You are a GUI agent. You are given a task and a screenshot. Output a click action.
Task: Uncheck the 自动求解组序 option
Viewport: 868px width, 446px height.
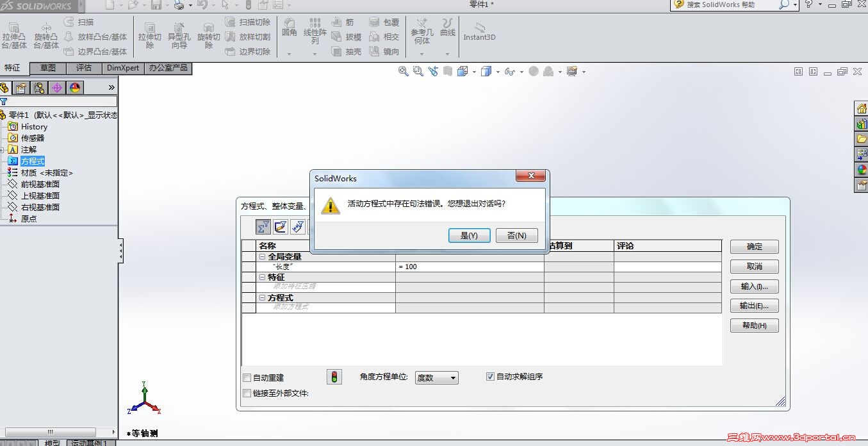[491, 376]
